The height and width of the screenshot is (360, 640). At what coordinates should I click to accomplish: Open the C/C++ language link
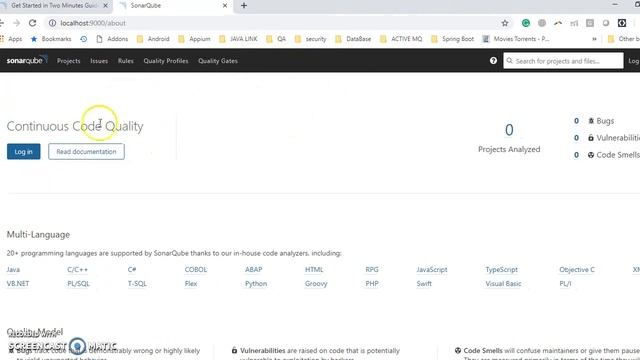(x=78, y=270)
